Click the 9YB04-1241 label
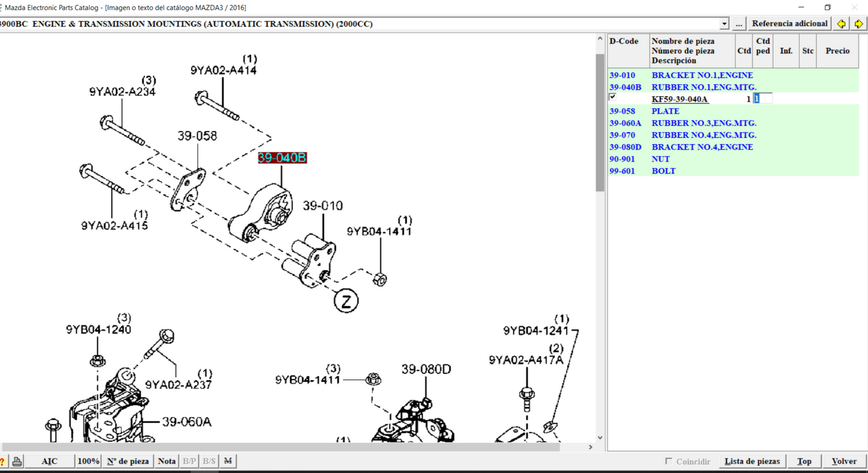This screenshot has width=868, height=473. pos(536,330)
